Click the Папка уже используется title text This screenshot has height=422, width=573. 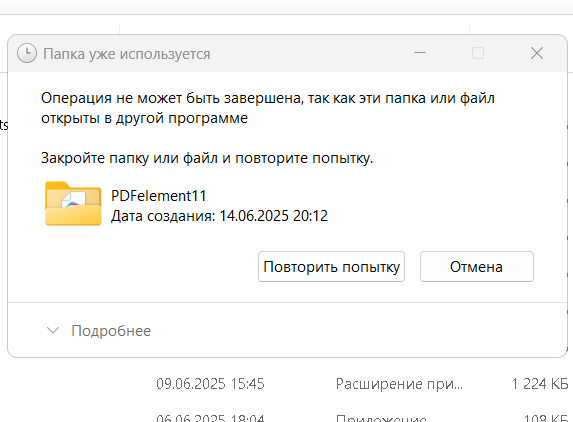pos(127,54)
